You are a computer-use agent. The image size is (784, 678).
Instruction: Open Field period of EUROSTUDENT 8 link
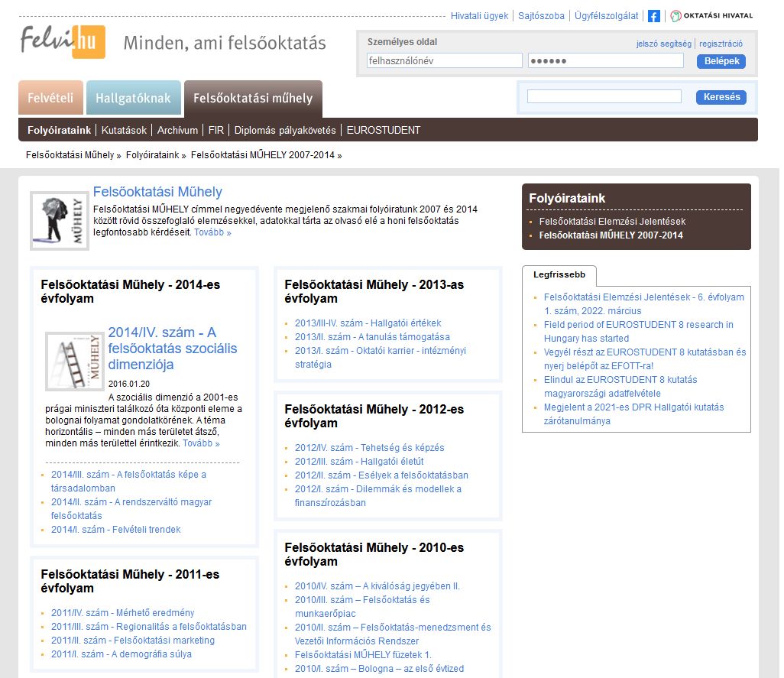tap(639, 332)
